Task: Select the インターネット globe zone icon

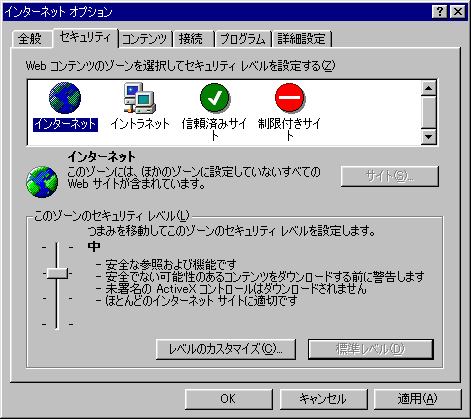Action: point(65,98)
